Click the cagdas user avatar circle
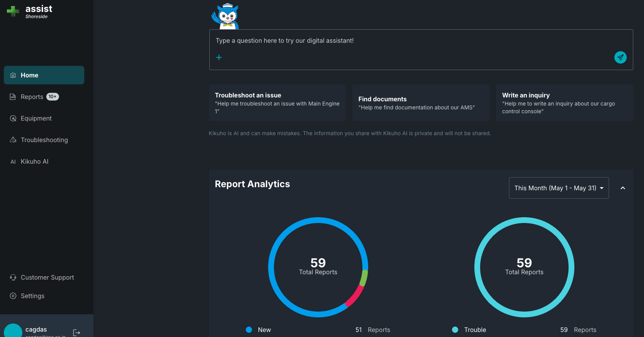Viewport: 644px width, 337px height. click(x=13, y=330)
